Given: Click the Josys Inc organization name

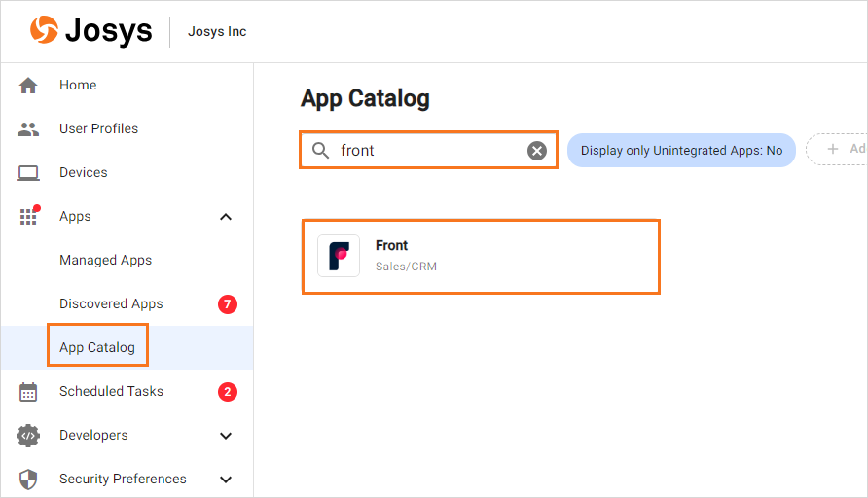Looking at the screenshot, I should [217, 31].
